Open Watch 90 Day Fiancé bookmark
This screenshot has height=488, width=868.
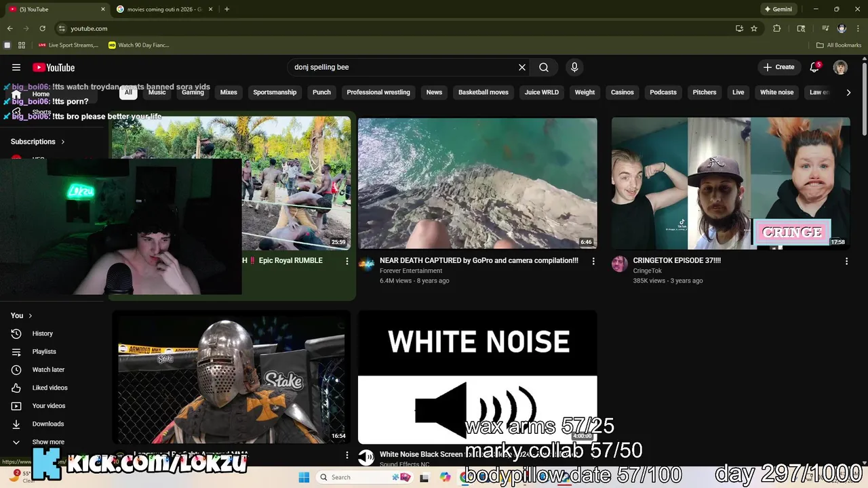point(139,45)
